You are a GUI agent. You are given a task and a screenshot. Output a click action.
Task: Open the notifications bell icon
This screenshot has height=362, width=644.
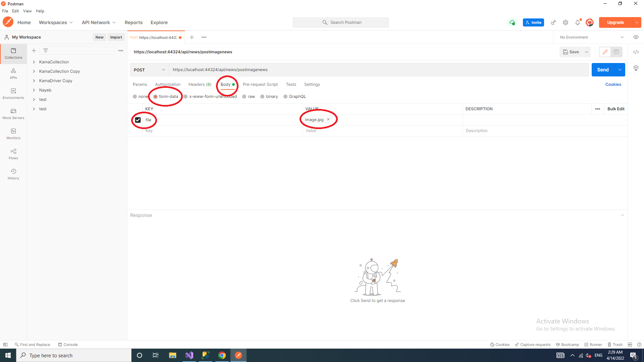(578, 22)
